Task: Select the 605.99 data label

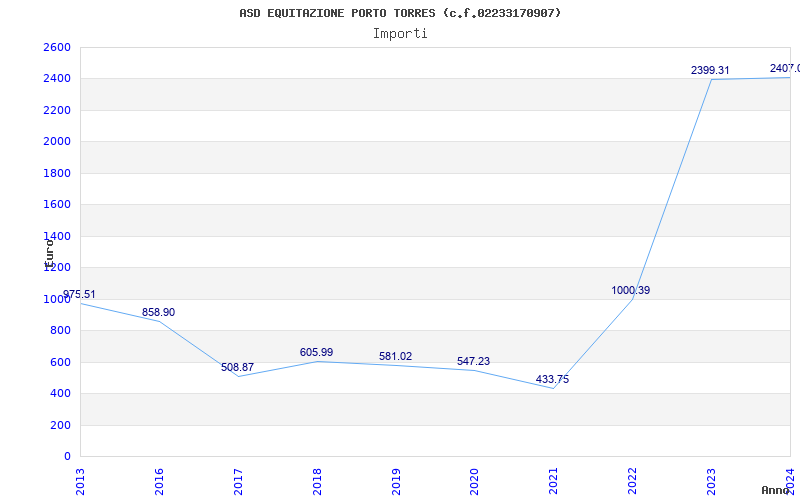Action: 316,353
